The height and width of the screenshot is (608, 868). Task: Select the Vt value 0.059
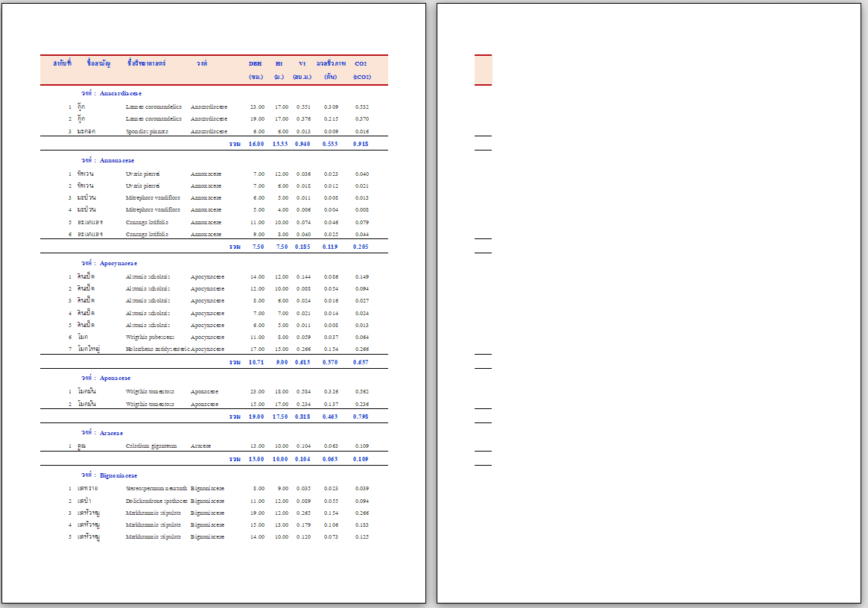(303, 338)
